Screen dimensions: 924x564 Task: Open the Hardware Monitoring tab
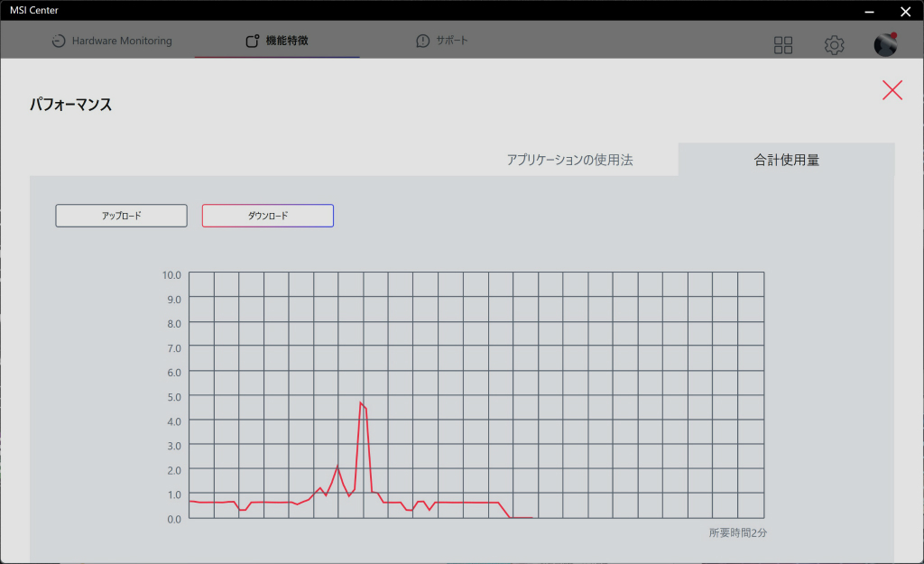tap(112, 41)
